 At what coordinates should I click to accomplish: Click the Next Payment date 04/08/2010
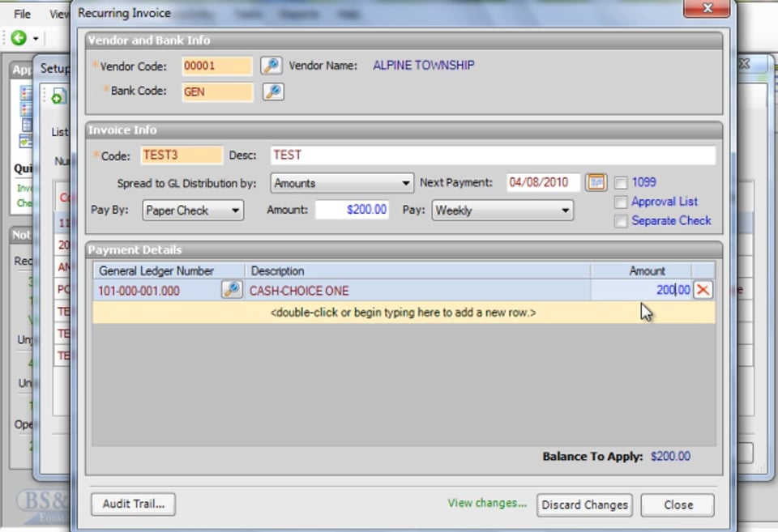click(x=543, y=182)
